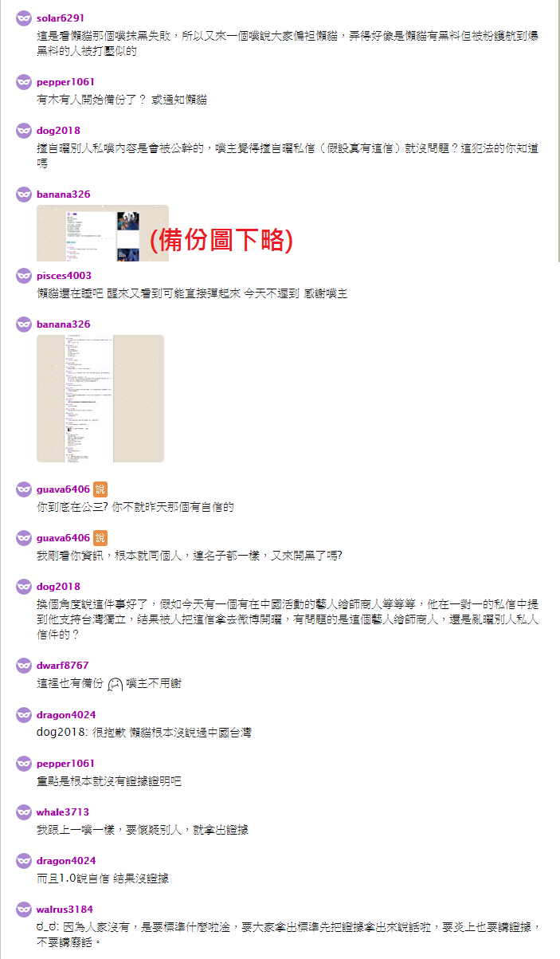Open the first dragon4024 username link
Screen dimensions: 560x959
coord(66,715)
